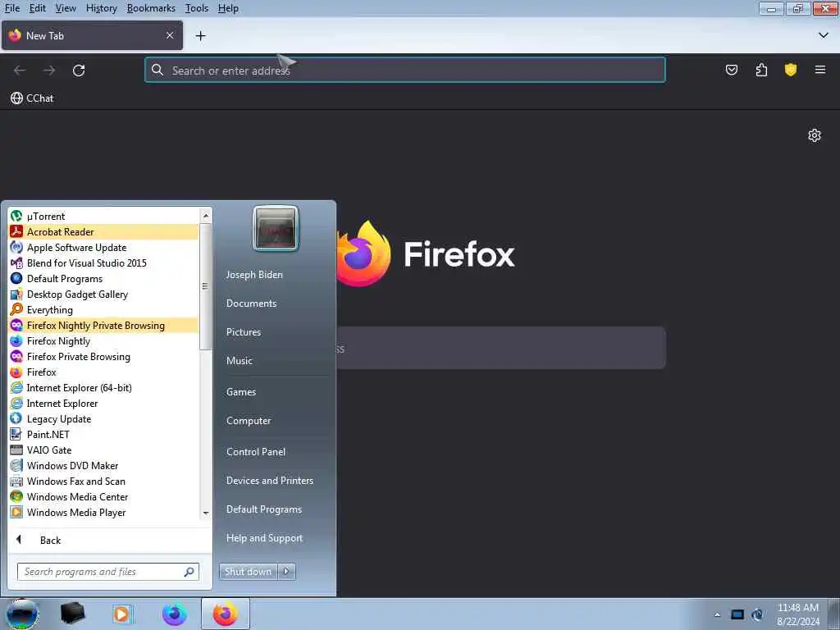Show hidden system tray icons

pyautogui.click(x=717, y=614)
